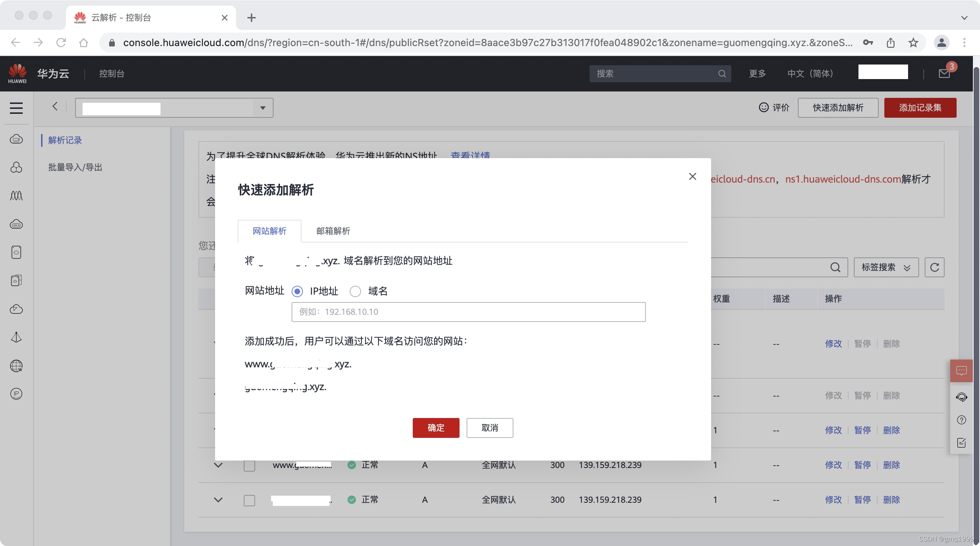Click the globe domain sidebar icon
The image size is (980, 546).
16,366
